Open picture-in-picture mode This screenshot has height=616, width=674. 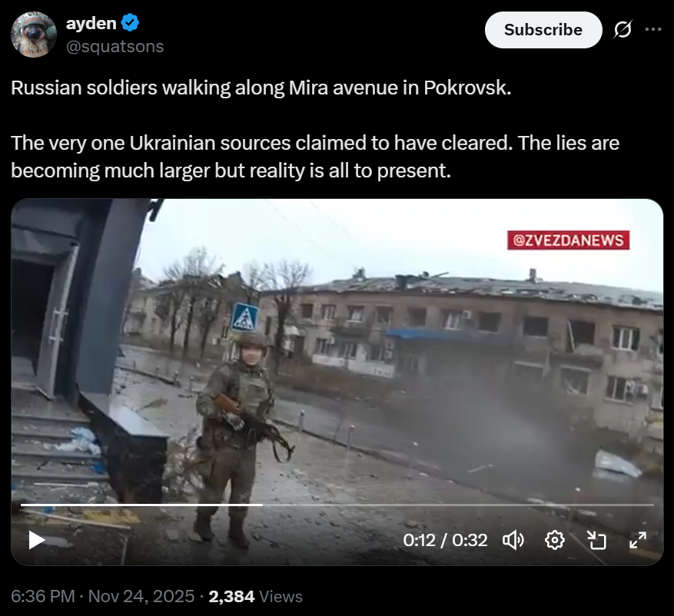coord(596,540)
